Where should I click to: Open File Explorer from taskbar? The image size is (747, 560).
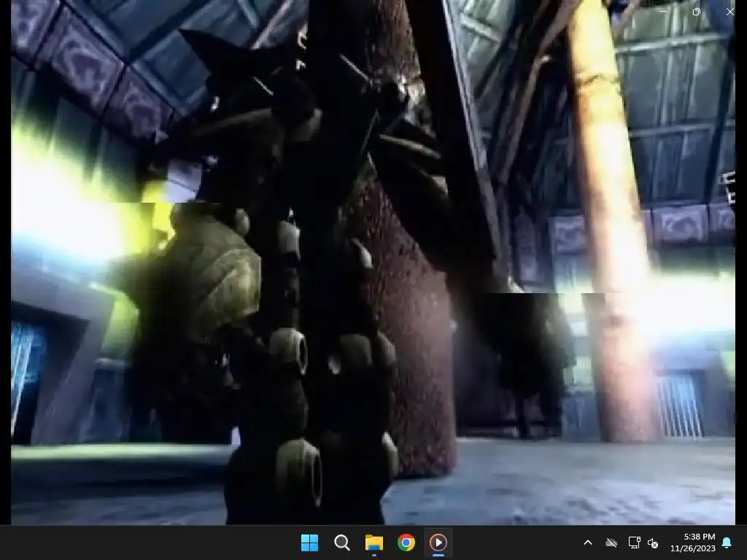[x=374, y=542]
